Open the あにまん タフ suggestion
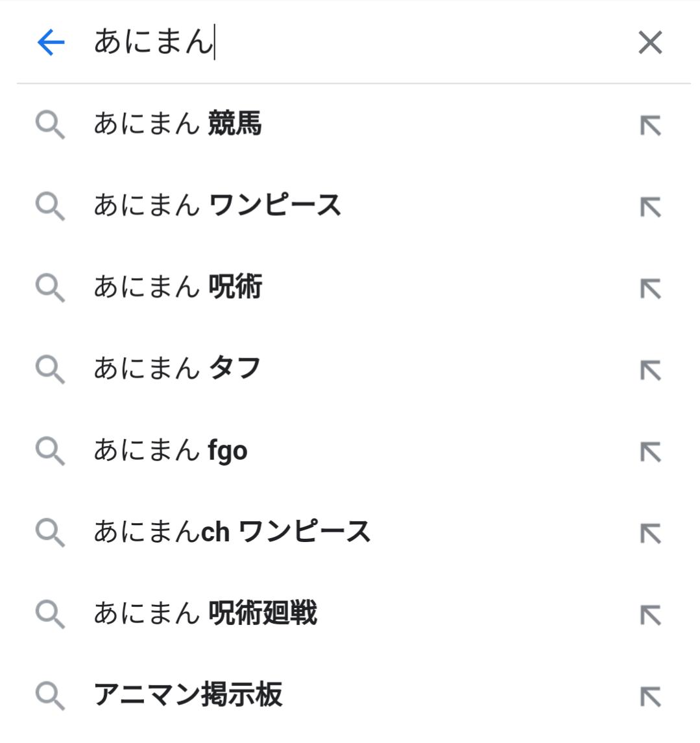The height and width of the screenshot is (743, 700). tap(177, 369)
